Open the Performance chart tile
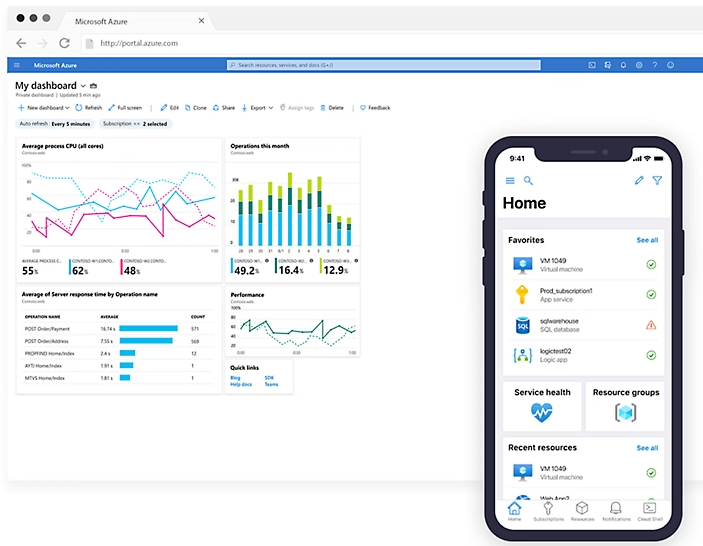 tap(292, 322)
